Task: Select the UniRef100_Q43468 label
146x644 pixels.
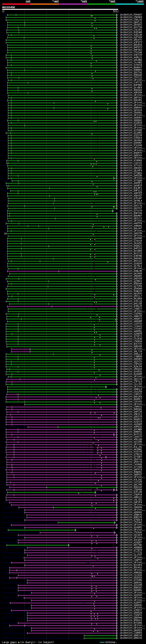Action: pyautogui.click(x=131, y=273)
